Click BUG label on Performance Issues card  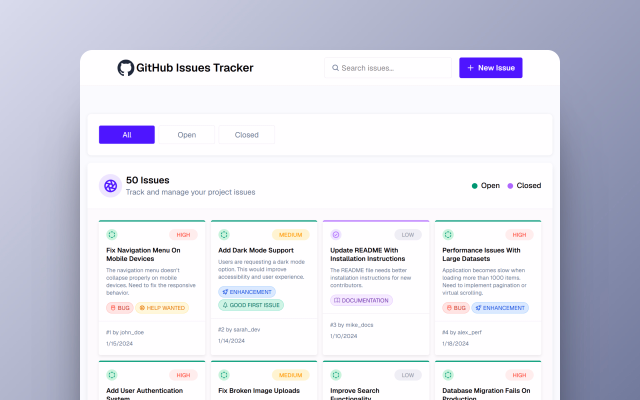(x=456, y=308)
